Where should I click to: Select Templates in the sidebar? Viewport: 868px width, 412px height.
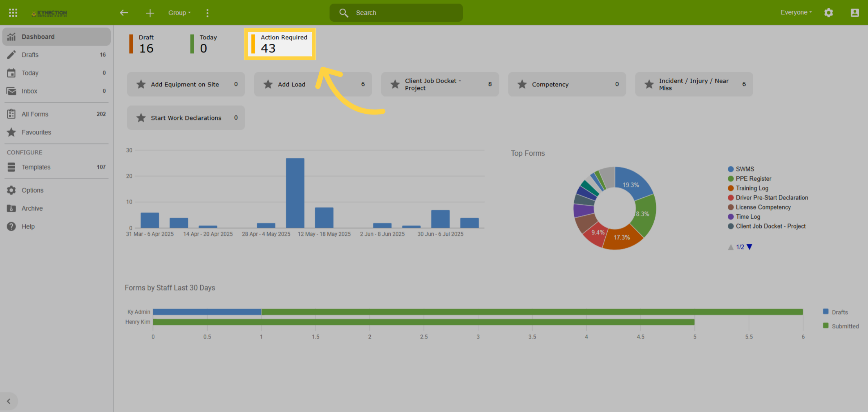pos(56,167)
